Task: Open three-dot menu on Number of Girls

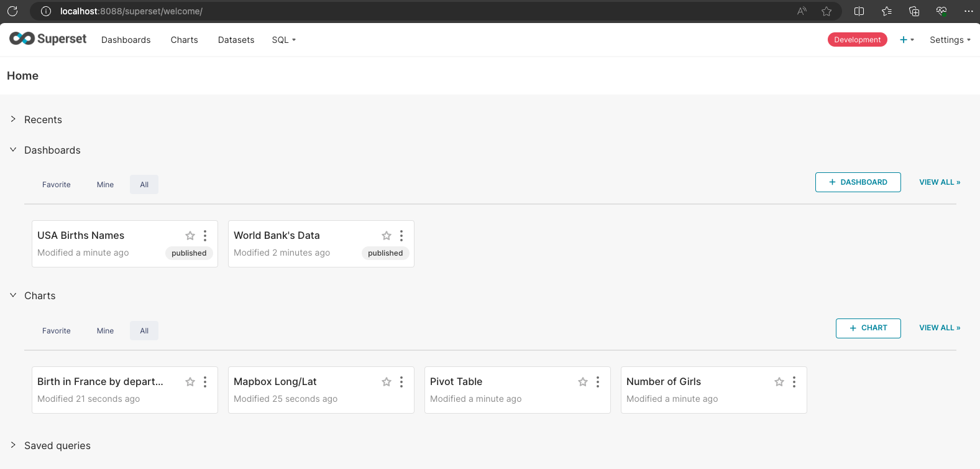Action: tap(794, 382)
